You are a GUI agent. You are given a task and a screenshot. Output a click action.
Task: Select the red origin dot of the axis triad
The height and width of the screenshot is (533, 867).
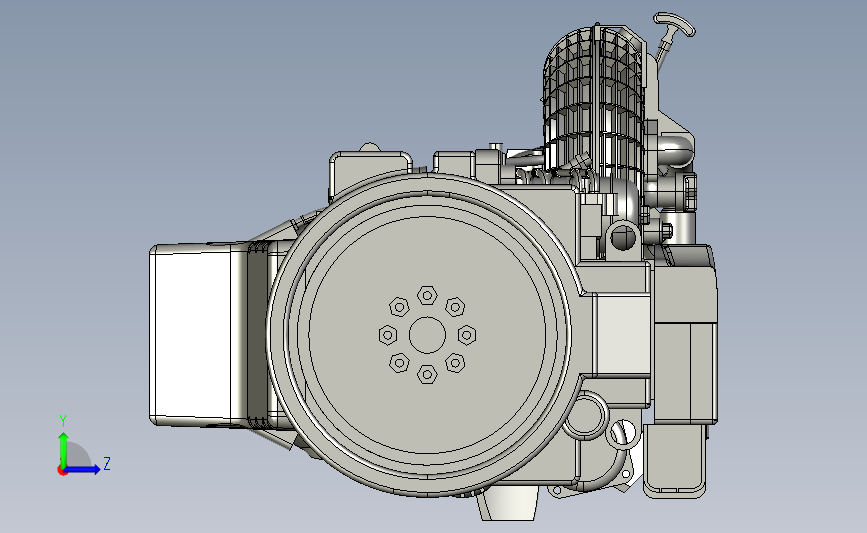point(62,471)
